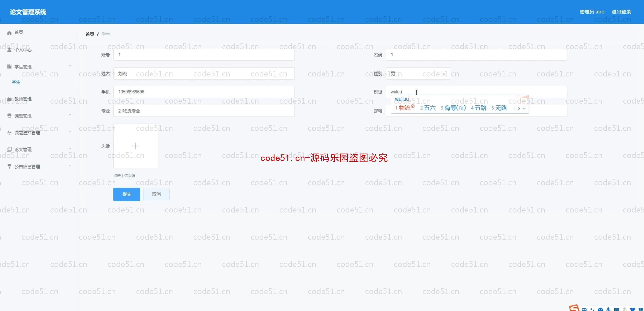Image resolution: width=644 pixels, height=311 pixels.
Task: Choose IME candidate 4 五路
Action: 478,108
